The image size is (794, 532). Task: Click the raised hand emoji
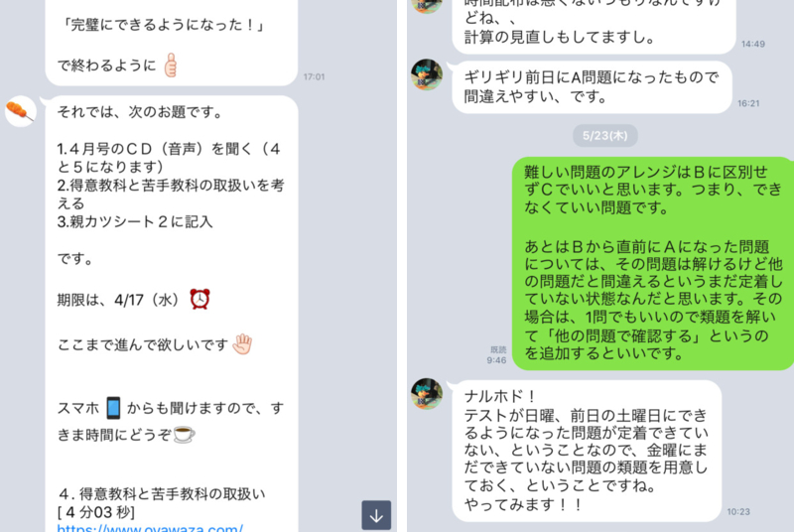click(242, 344)
